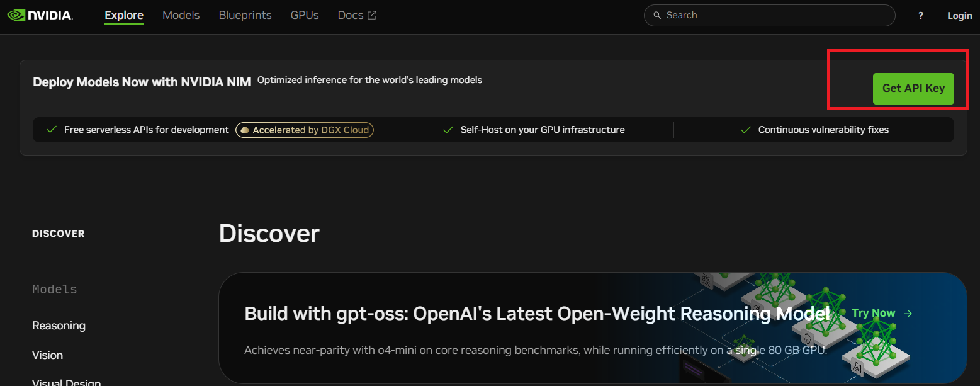
Task: Click the Login link
Action: (960, 16)
